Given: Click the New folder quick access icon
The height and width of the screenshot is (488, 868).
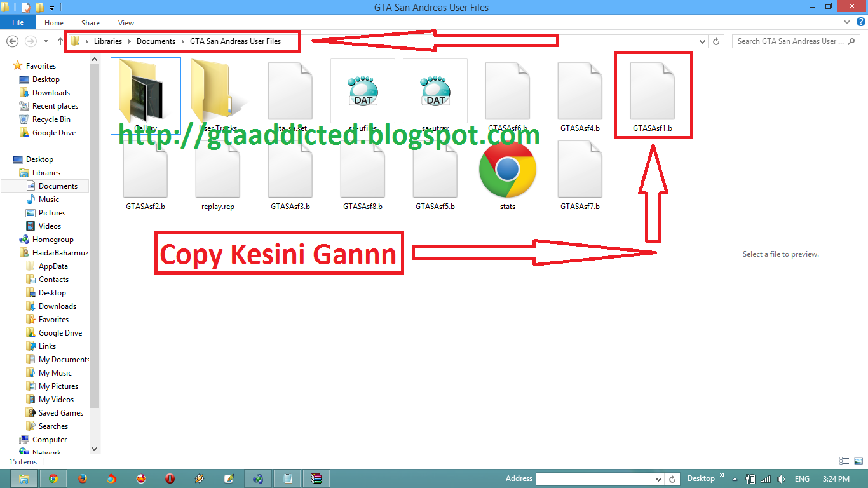Looking at the screenshot, I should pyautogui.click(x=39, y=8).
